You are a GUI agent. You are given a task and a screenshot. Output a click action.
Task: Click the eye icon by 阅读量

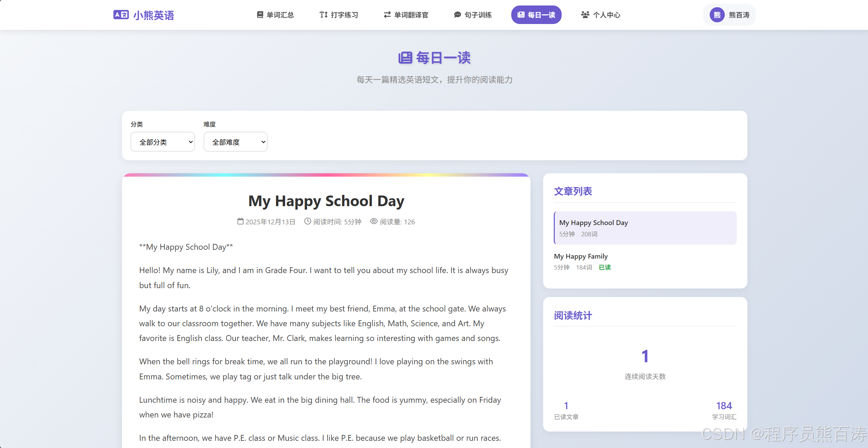point(374,221)
